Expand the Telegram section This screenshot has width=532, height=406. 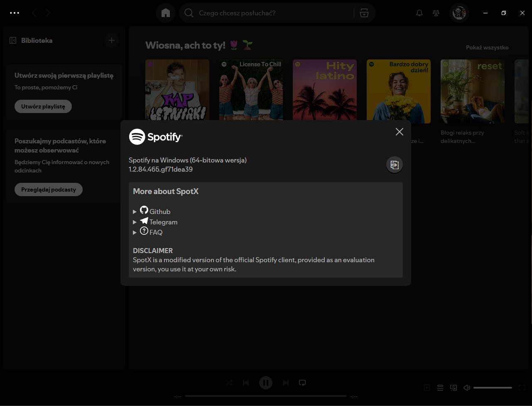click(x=155, y=221)
